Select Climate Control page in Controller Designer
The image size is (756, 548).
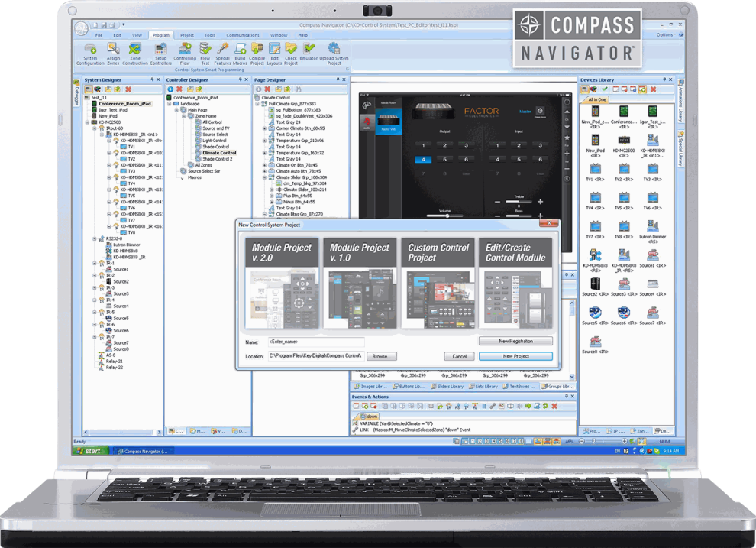tap(219, 153)
